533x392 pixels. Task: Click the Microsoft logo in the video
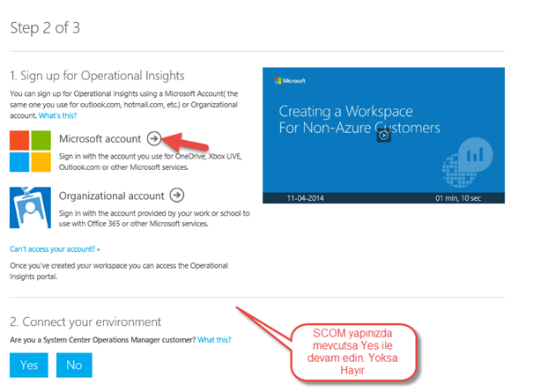coord(290,80)
